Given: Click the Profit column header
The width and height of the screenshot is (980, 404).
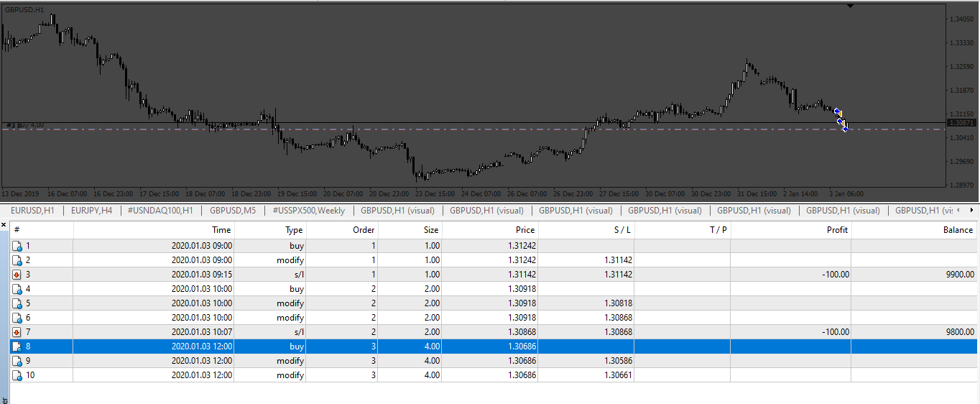Looking at the screenshot, I should (x=791, y=230).
